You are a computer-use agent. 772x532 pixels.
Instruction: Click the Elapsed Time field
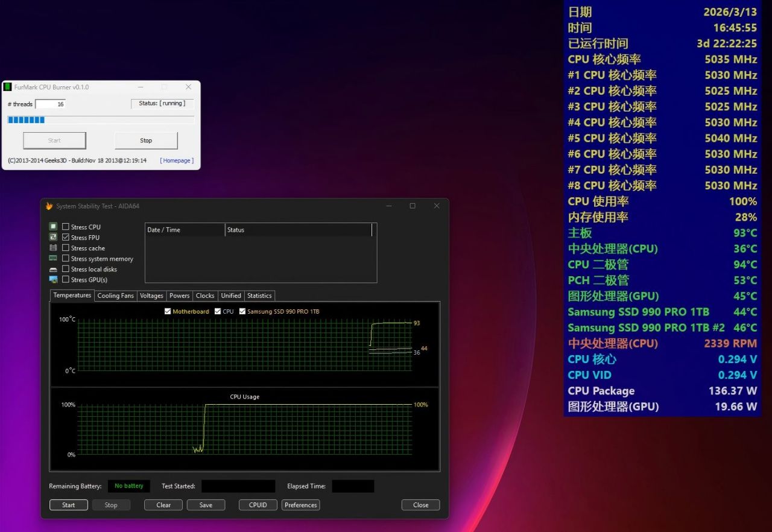353,486
